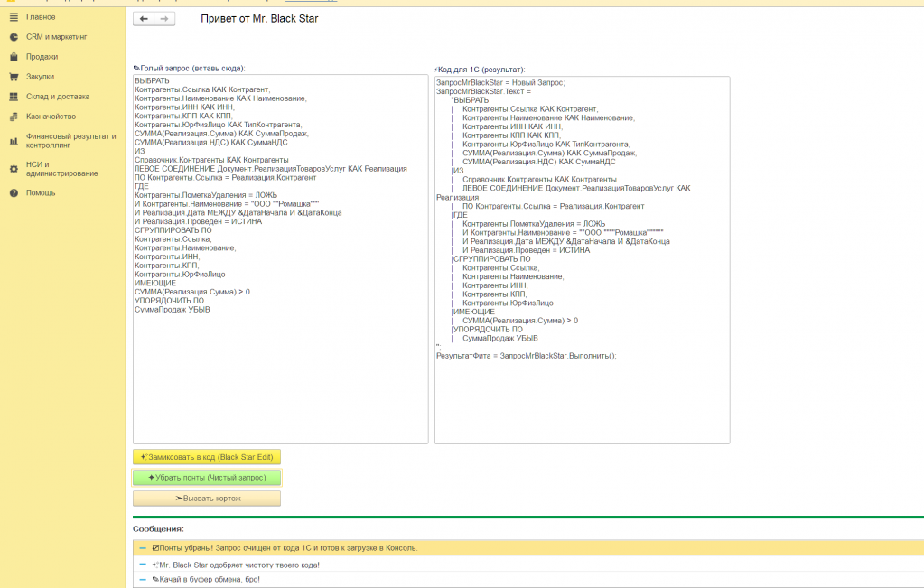
Task: Click the Финансовый результат chart icon
Action: click(x=14, y=141)
